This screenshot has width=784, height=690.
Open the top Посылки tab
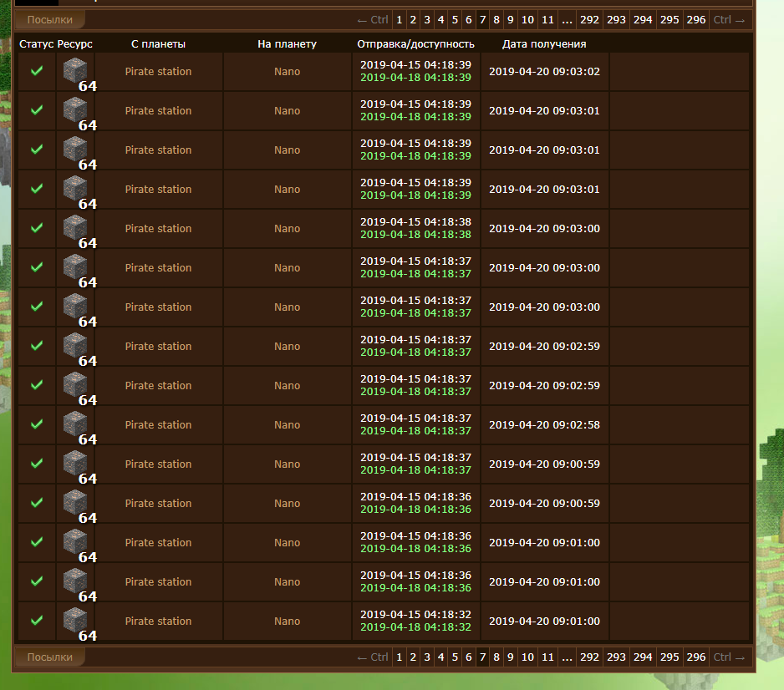point(49,19)
